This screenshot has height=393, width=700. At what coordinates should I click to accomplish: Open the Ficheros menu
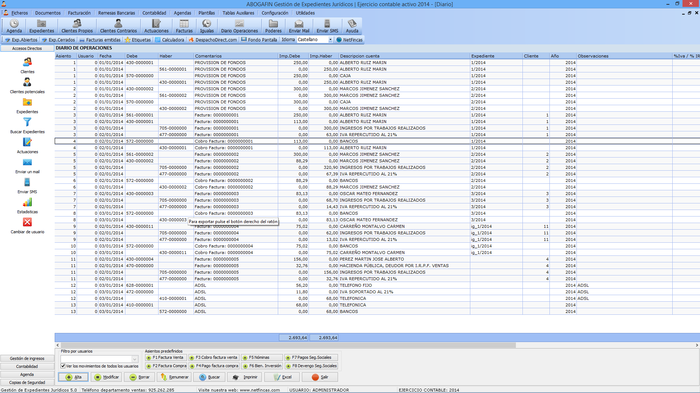pos(19,13)
